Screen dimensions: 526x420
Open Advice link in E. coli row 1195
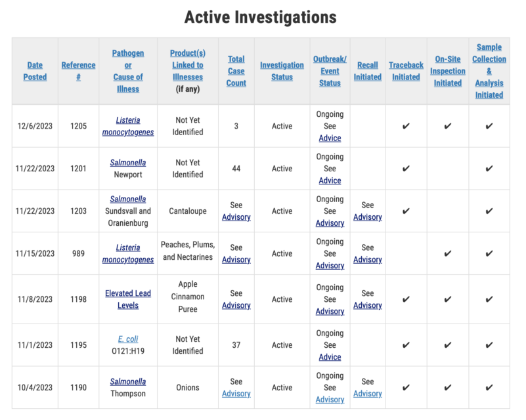pos(330,357)
